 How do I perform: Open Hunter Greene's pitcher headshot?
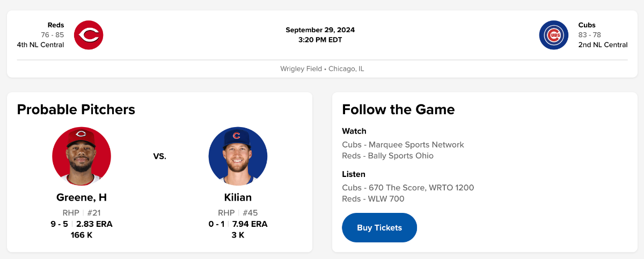click(82, 156)
